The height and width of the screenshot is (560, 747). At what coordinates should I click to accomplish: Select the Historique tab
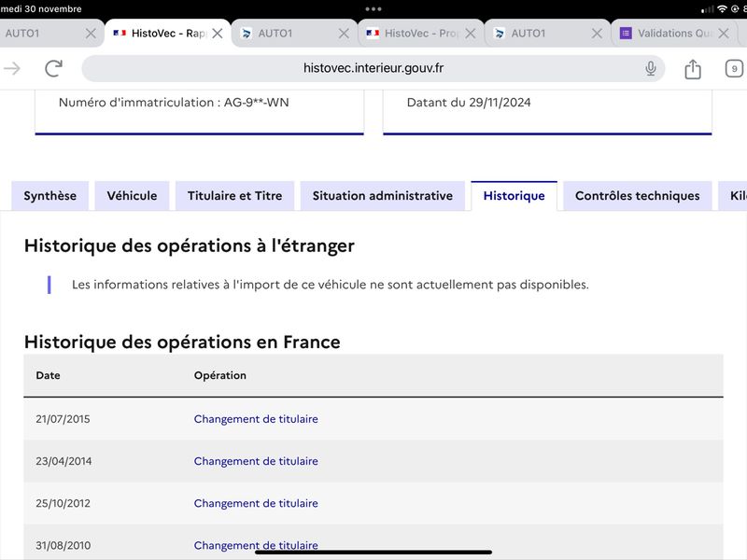pos(514,196)
